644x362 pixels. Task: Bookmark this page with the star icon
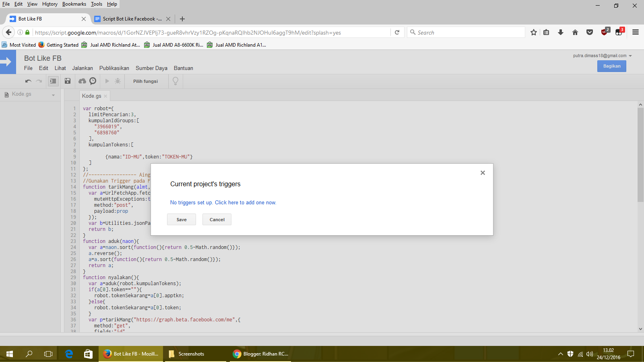tap(534, 33)
